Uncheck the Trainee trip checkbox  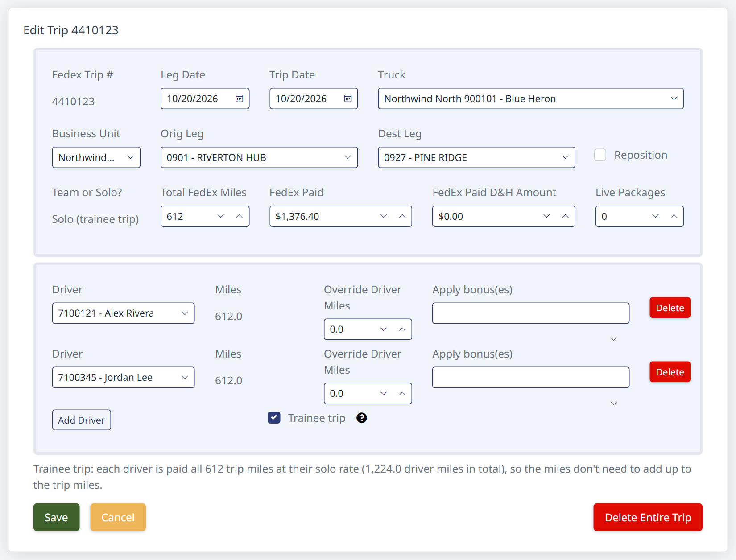coord(274,418)
